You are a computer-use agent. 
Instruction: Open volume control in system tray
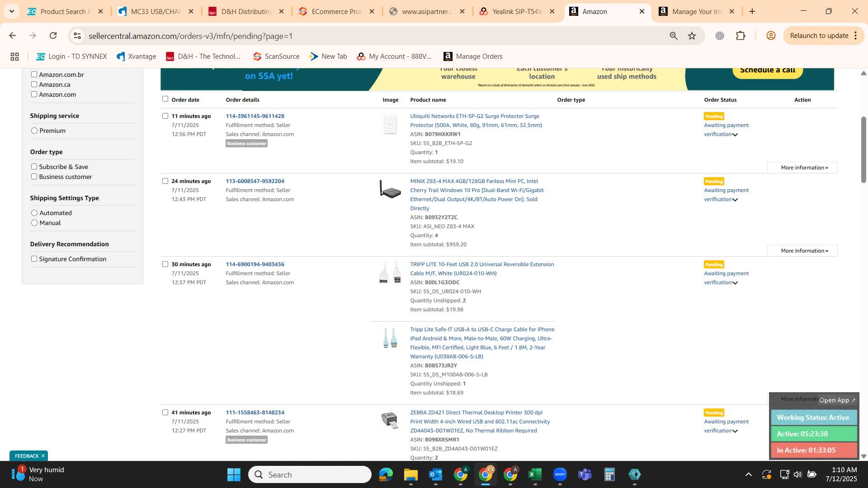(797, 474)
